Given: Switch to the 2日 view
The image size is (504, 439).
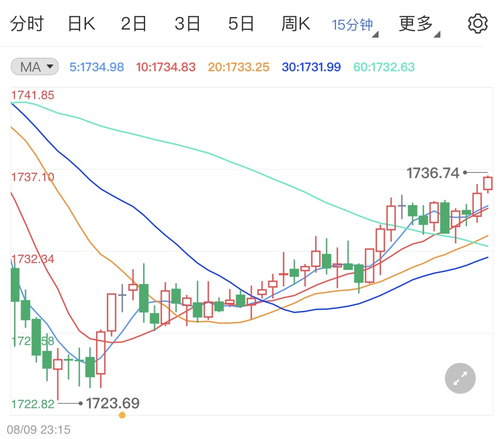Looking at the screenshot, I should 134,24.
